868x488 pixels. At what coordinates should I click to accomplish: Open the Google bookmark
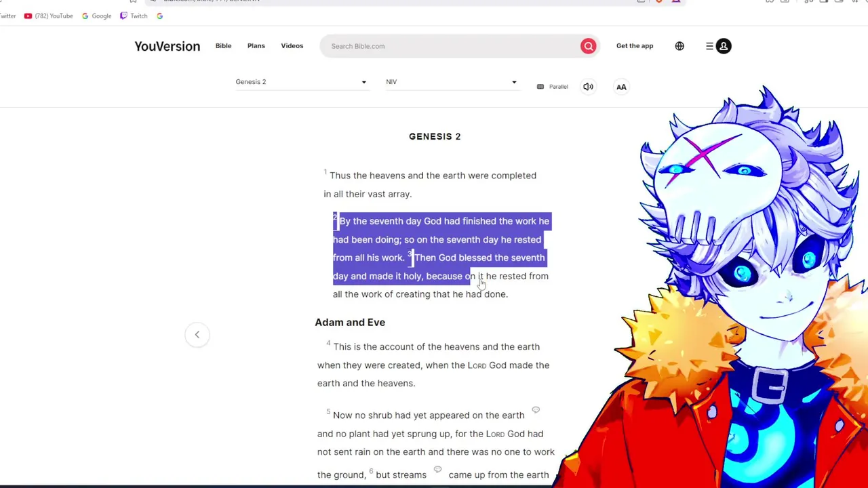coord(96,16)
